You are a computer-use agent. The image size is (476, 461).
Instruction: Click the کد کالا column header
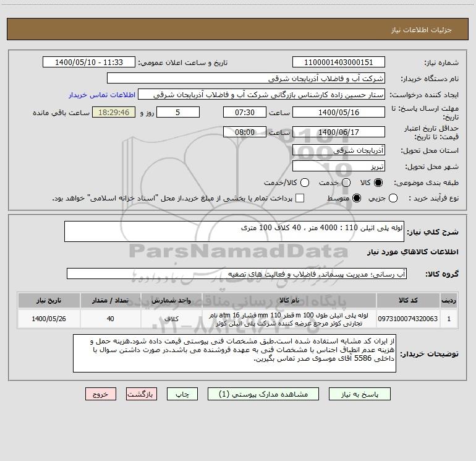[408, 300]
